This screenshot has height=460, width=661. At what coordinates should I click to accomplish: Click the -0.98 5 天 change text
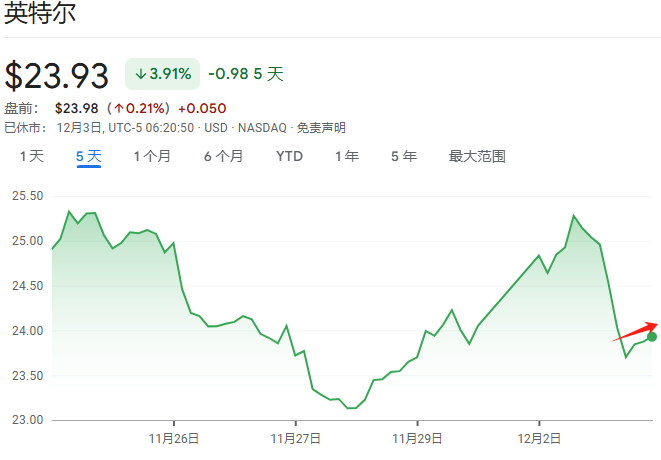coord(246,74)
